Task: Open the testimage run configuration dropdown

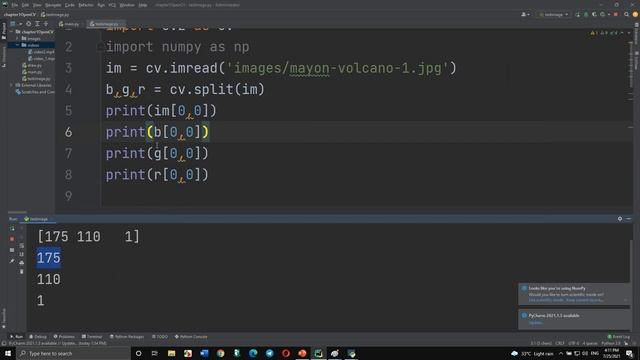Action: click(x=554, y=15)
